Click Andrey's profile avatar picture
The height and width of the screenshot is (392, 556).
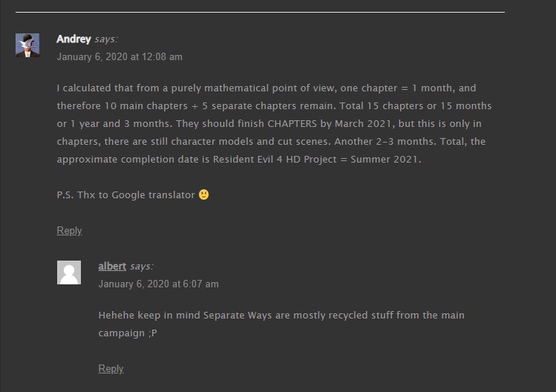point(27,45)
